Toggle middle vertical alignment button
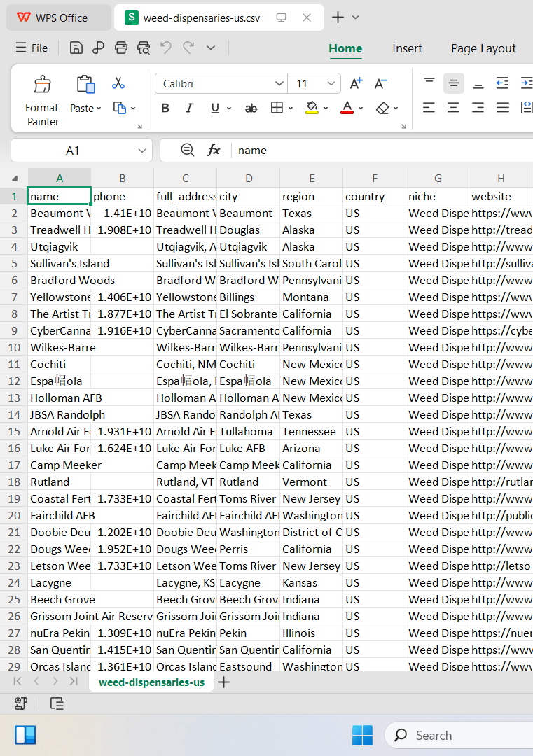Viewport: 533px width, 756px height. point(453,83)
